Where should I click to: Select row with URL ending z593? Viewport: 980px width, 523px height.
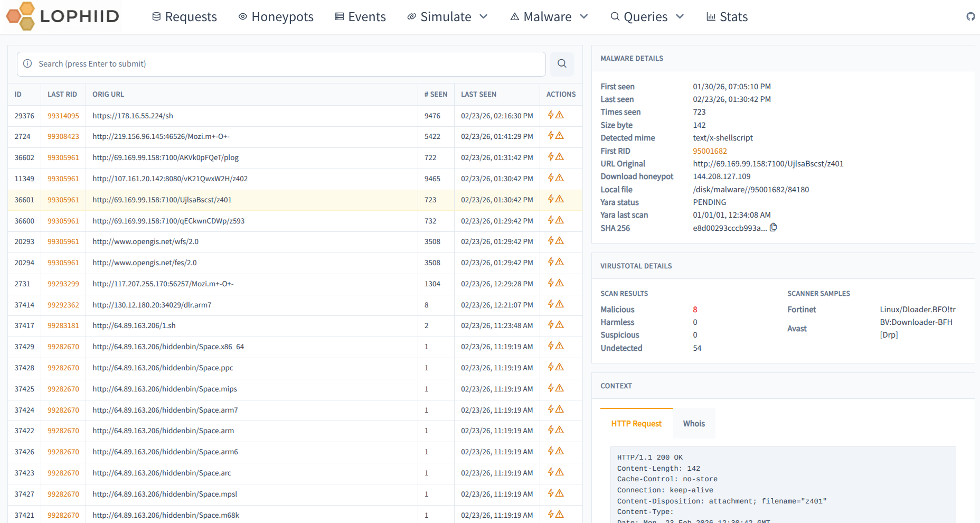pyautogui.click(x=295, y=221)
